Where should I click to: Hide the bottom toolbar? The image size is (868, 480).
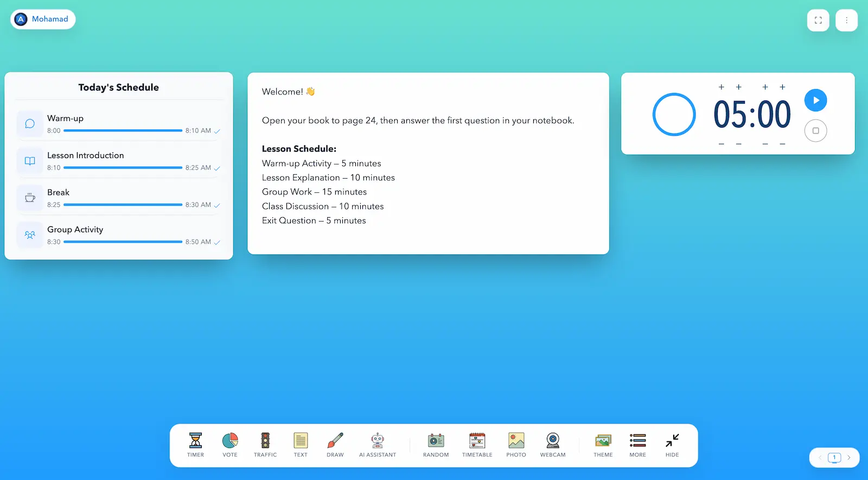tap(672, 445)
